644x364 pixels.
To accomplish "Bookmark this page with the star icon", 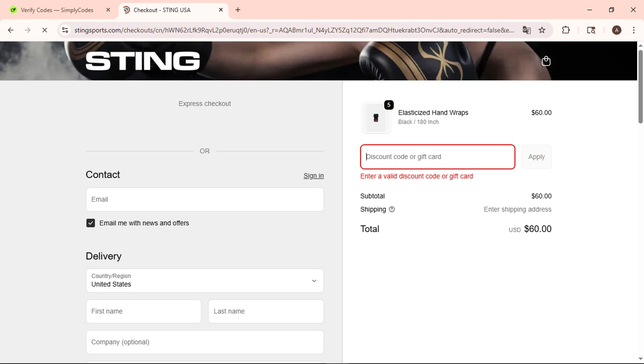I will pos(542,30).
